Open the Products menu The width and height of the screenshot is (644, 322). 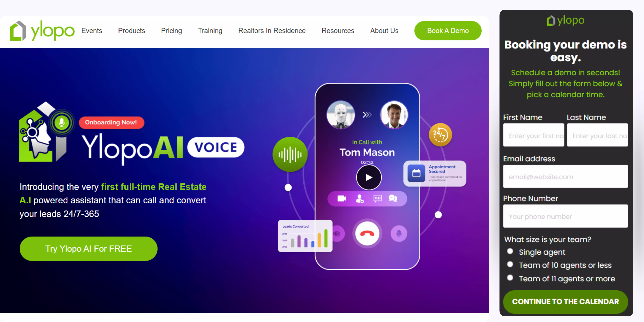[131, 31]
